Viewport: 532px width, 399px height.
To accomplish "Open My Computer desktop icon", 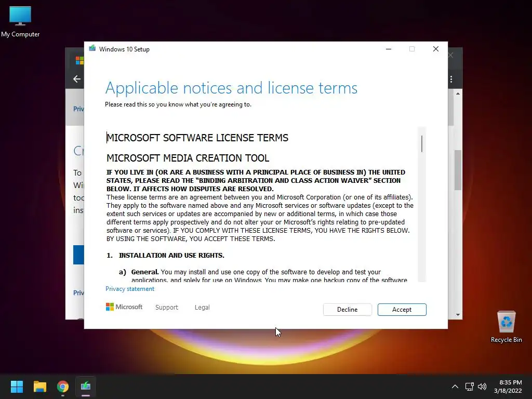I will (20, 21).
